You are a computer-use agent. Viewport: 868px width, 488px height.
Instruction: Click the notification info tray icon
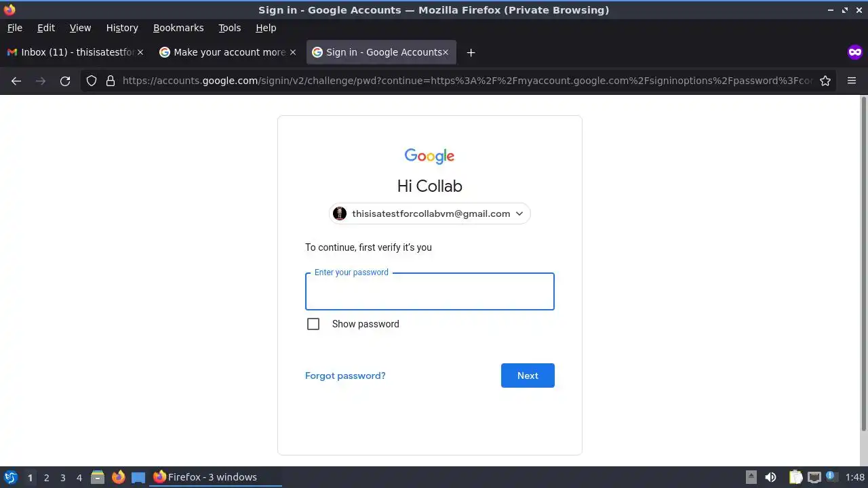click(x=831, y=476)
